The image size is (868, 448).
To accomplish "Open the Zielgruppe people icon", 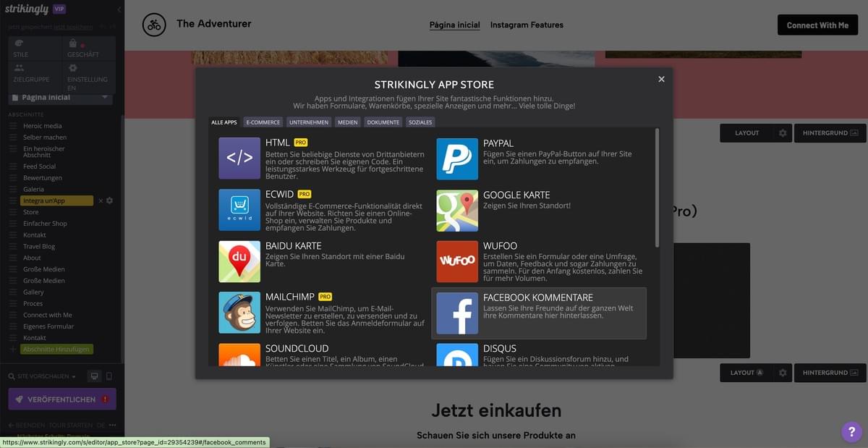I will pyautogui.click(x=20, y=68).
